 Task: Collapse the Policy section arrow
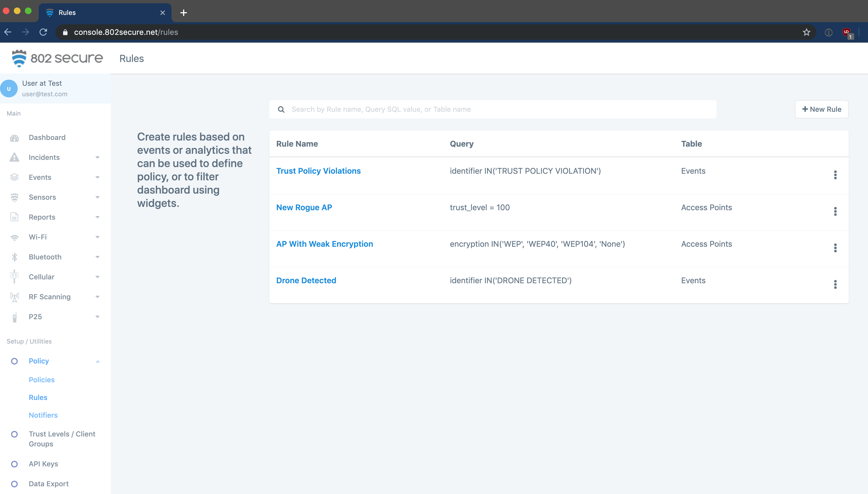point(97,361)
